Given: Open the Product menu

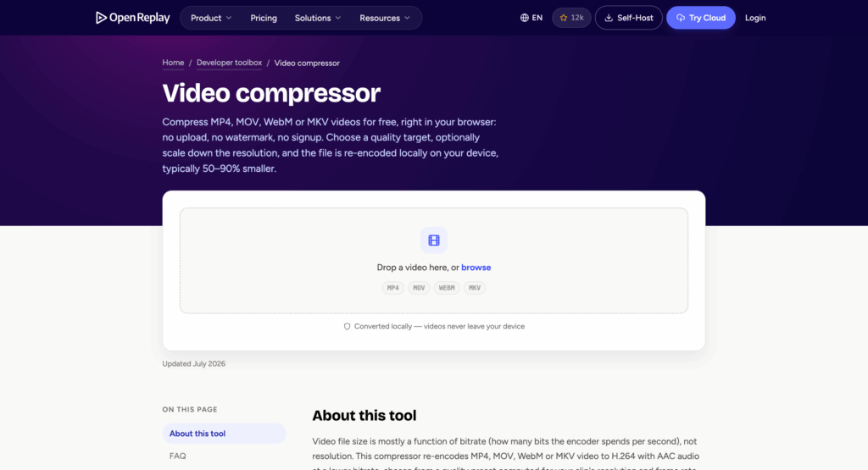Looking at the screenshot, I should [211, 18].
